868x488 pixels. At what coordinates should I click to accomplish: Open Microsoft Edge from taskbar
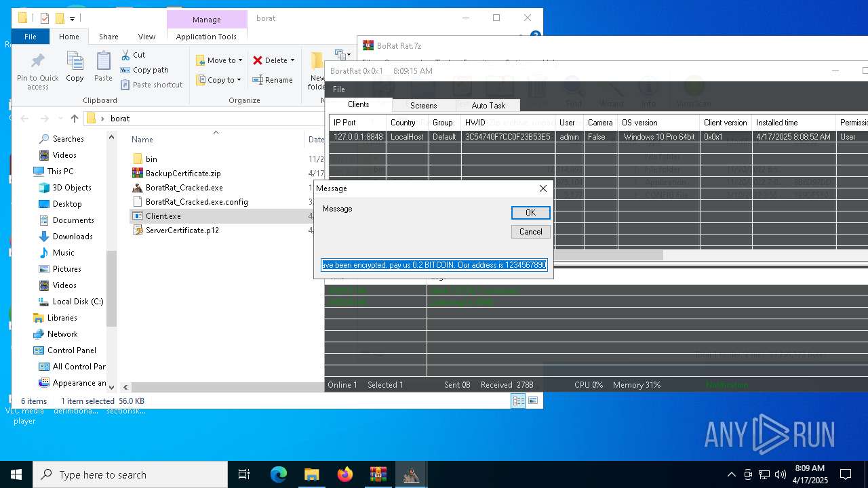coord(279,474)
